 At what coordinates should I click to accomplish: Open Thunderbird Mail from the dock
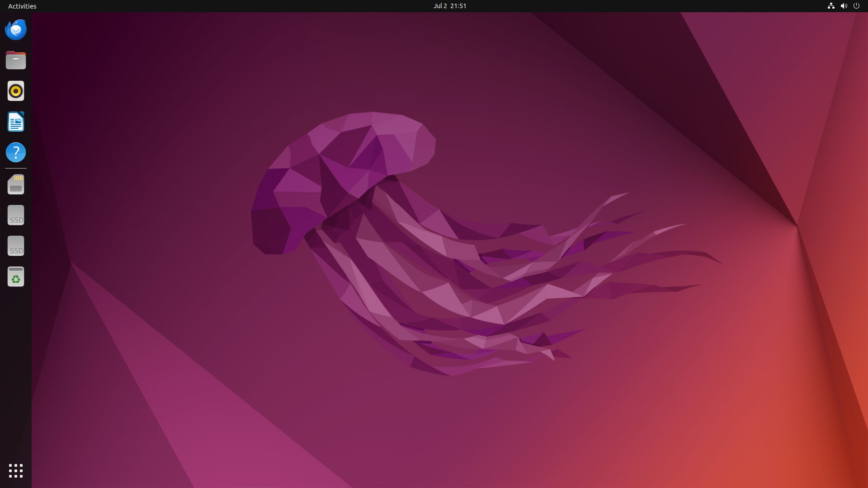(16, 30)
